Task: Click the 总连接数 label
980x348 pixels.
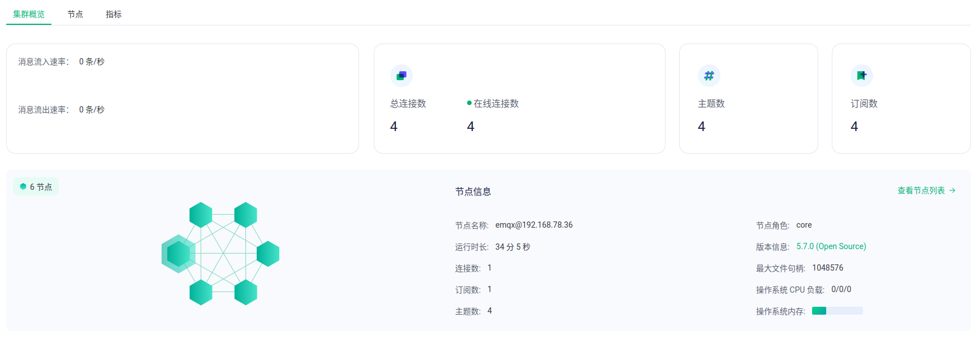Action: (408, 103)
